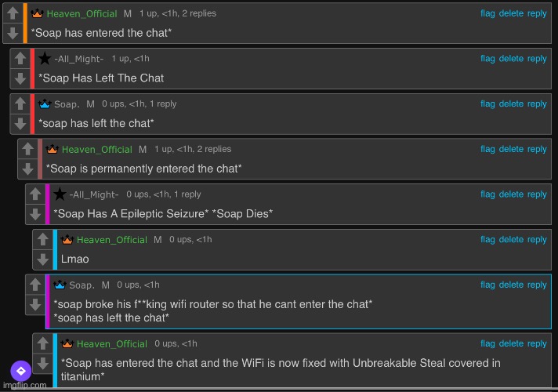Click the blue crown icon next to Soap. in the wifi router comment
This screenshot has width=558, height=392.
pyautogui.click(x=60, y=285)
